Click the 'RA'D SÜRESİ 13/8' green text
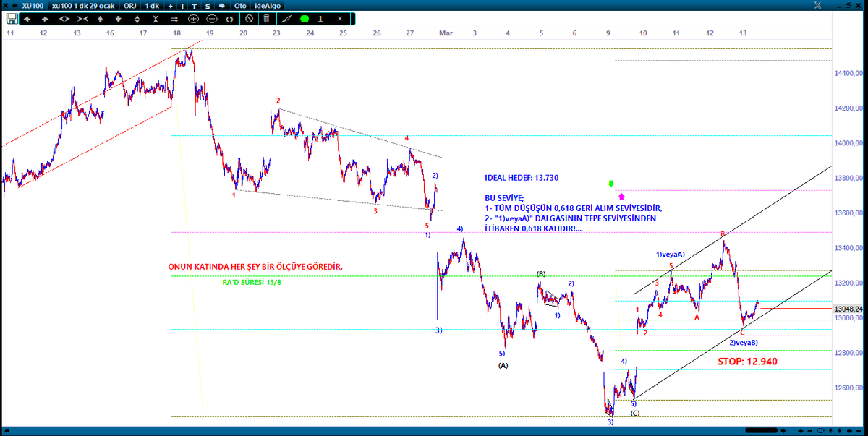868x436 pixels. pos(252,283)
